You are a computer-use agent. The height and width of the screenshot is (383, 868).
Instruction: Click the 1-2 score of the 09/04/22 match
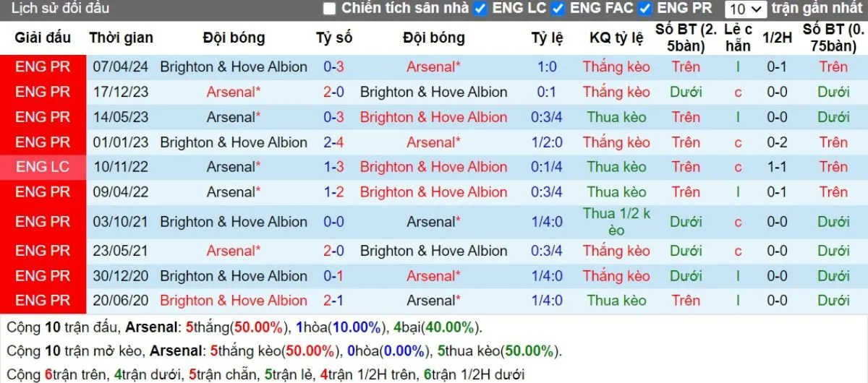333,192
